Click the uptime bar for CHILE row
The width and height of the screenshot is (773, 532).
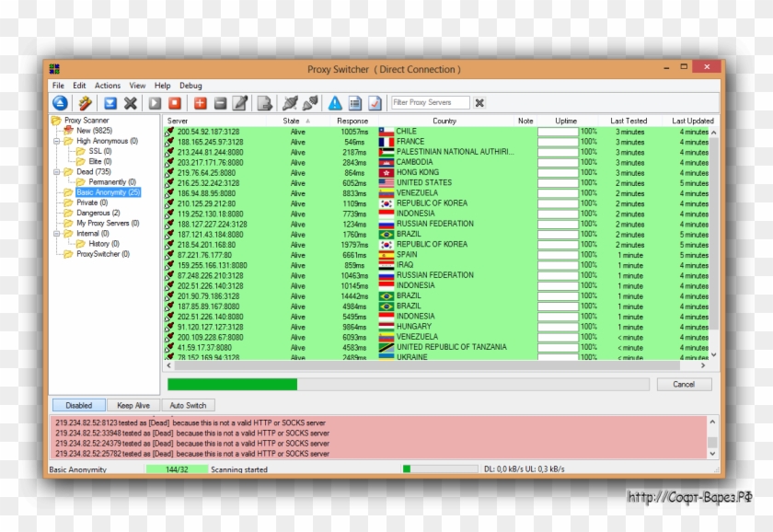pos(558,132)
